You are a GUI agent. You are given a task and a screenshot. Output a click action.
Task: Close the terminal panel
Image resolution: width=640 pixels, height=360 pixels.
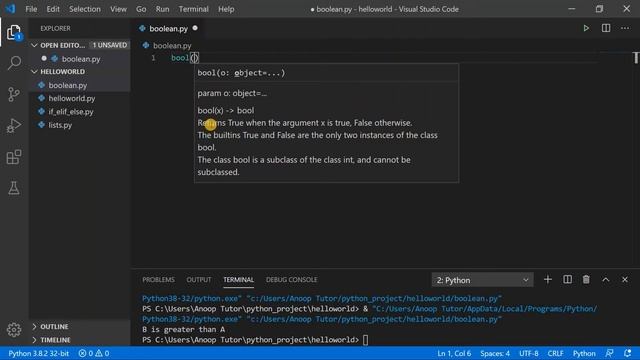click(x=625, y=280)
